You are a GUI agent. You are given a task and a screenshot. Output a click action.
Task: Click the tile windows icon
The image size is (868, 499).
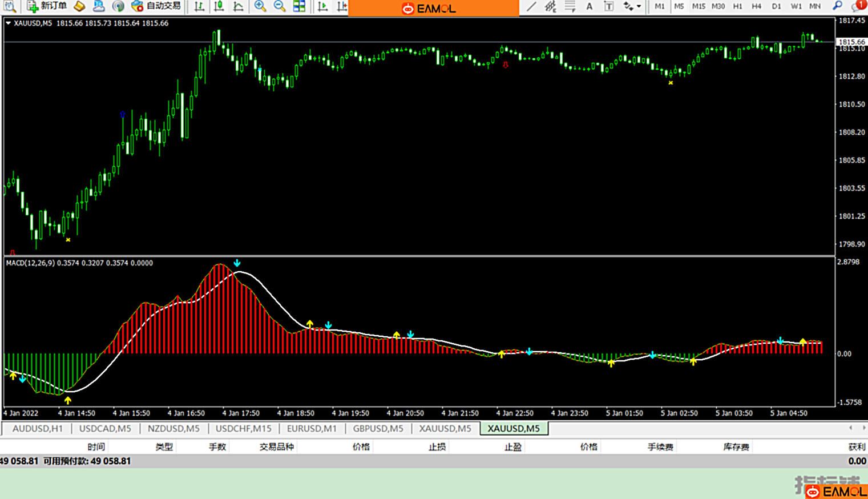[x=299, y=6]
